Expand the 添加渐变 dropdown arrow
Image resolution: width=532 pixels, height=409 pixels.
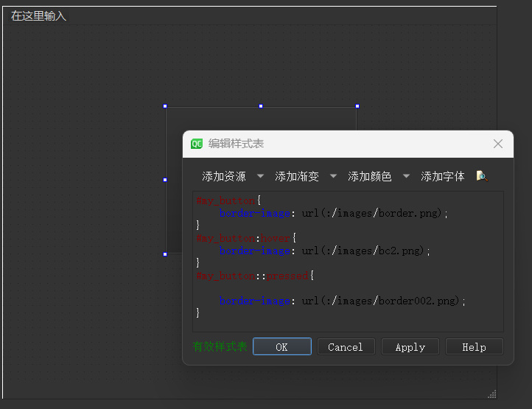(x=333, y=176)
